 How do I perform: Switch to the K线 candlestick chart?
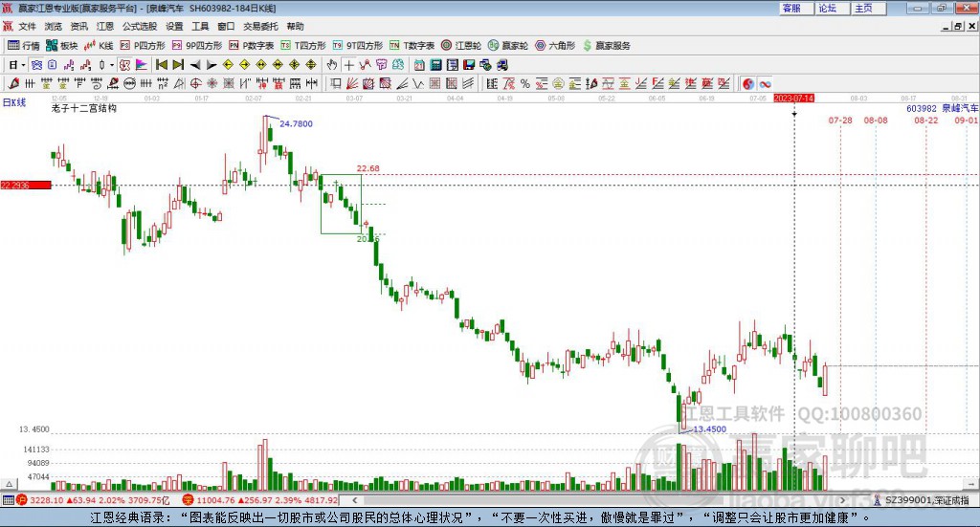click(x=99, y=46)
